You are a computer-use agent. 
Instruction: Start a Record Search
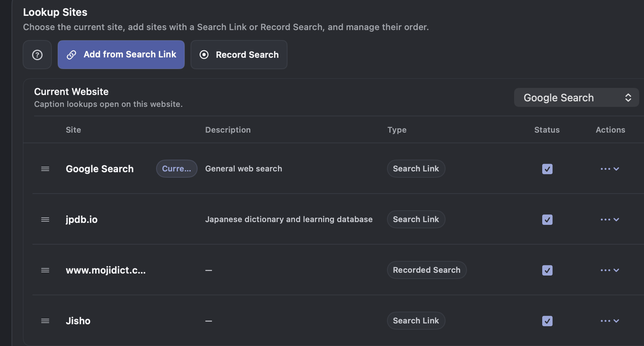(x=239, y=55)
